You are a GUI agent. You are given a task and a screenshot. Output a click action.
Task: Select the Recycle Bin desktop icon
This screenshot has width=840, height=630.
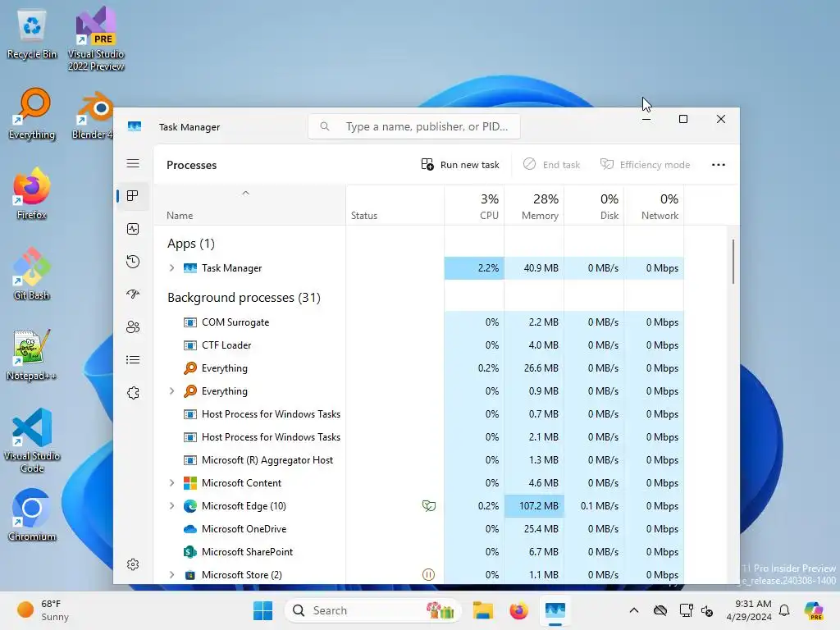point(32,34)
